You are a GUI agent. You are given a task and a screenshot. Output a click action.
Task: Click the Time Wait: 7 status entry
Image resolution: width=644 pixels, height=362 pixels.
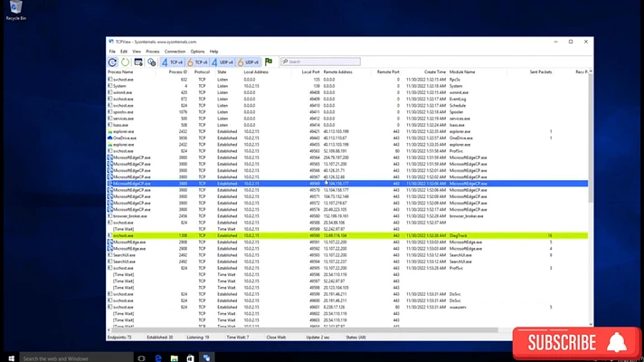[x=238, y=338]
